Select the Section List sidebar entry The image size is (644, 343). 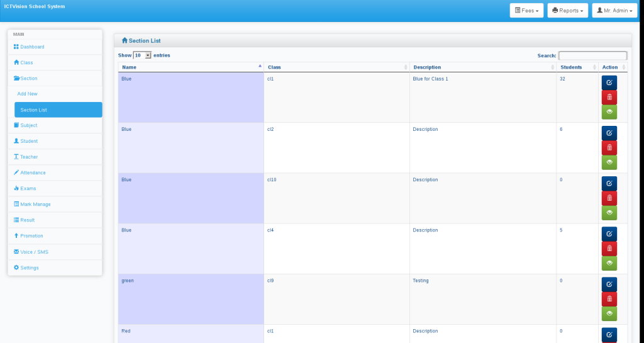[x=58, y=110]
